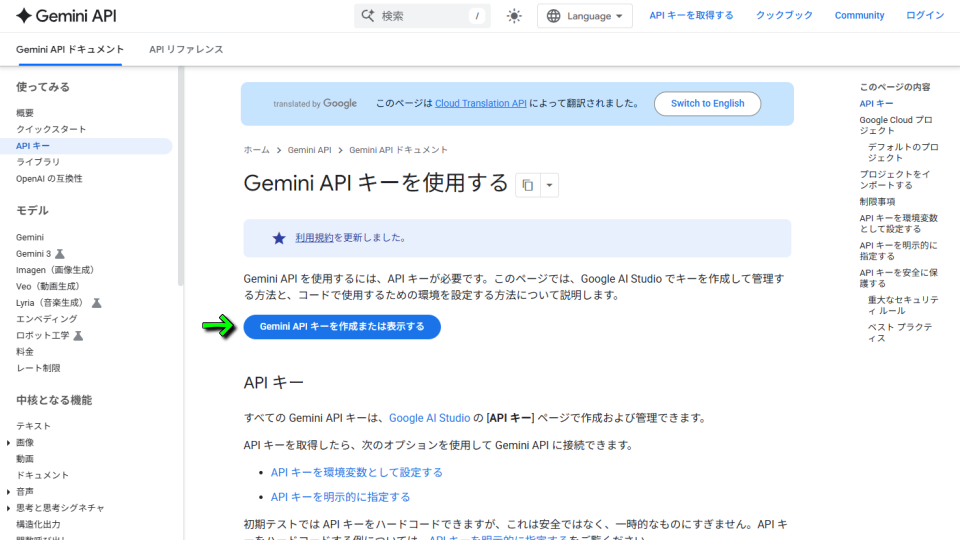Switch to the API リファレンス tab
Screen dimensions: 960x540
[x=186, y=49]
